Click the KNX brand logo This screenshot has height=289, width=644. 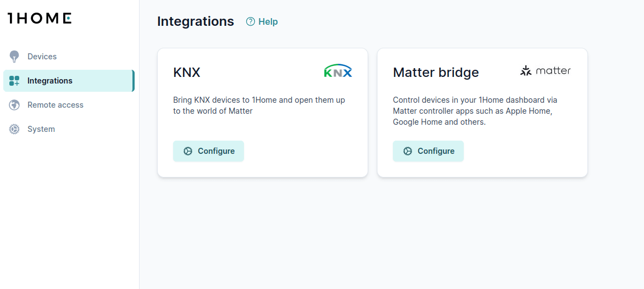coord(338,71)
